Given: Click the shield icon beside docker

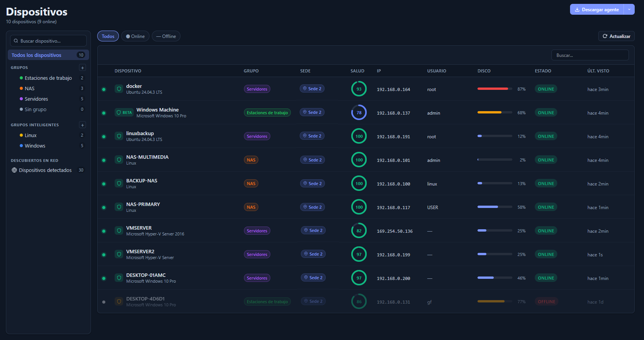Looking at the screenshot, I should coord(119,89).
